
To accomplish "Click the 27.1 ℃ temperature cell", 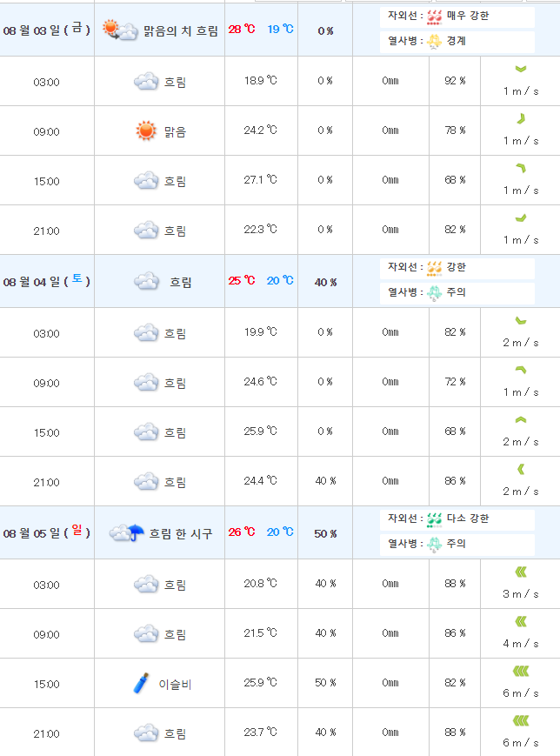I will click(261, 180).
